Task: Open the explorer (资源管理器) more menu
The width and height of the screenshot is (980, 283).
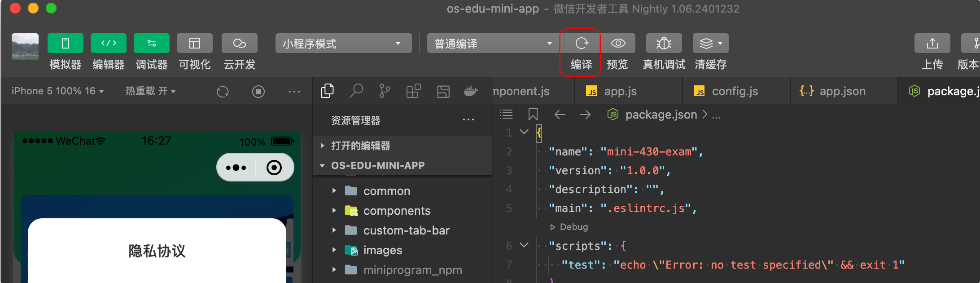Action: (468, 119)
